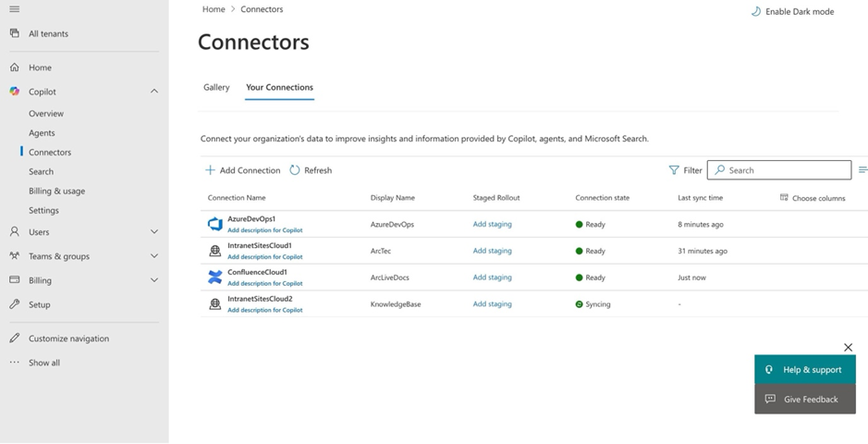Click the circular Refresh arrow icon
868x444 pixels.
click(x=295, y=170)
